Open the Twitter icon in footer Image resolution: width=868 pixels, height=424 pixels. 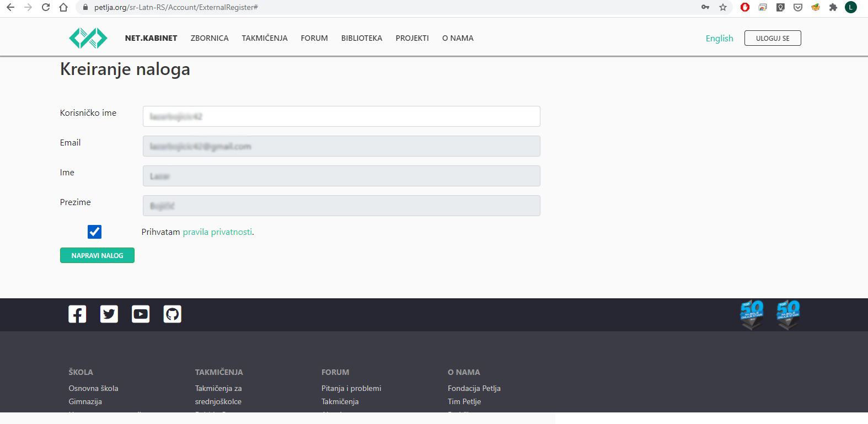tap(109, 314)
